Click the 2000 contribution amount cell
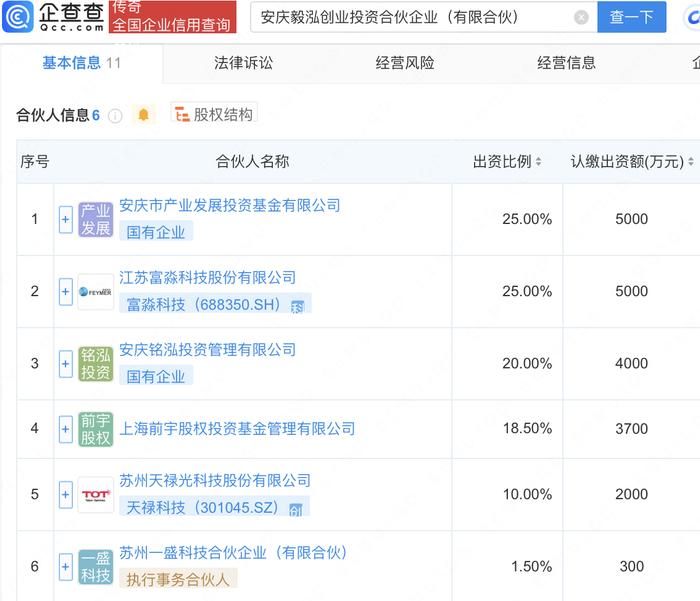 coord(631,494)
